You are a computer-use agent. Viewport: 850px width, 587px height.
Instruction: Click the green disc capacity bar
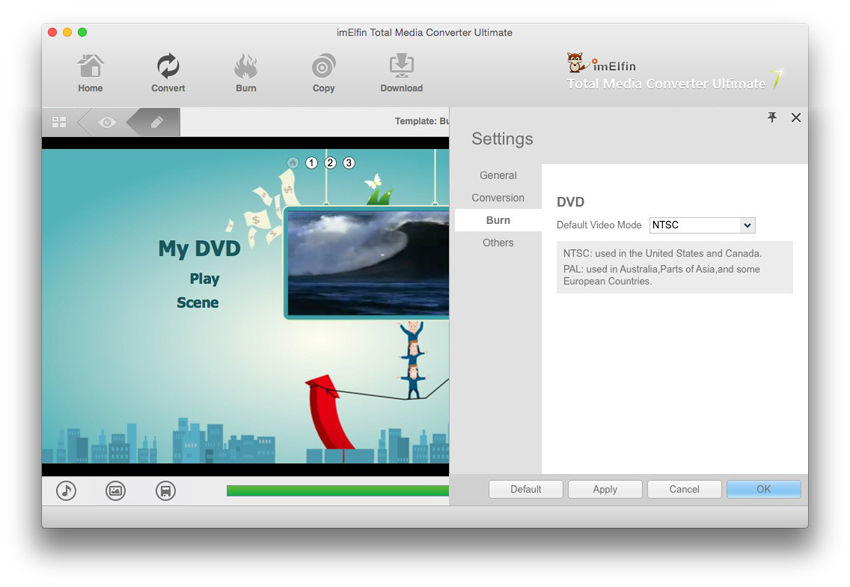click(x=338, y=491)
